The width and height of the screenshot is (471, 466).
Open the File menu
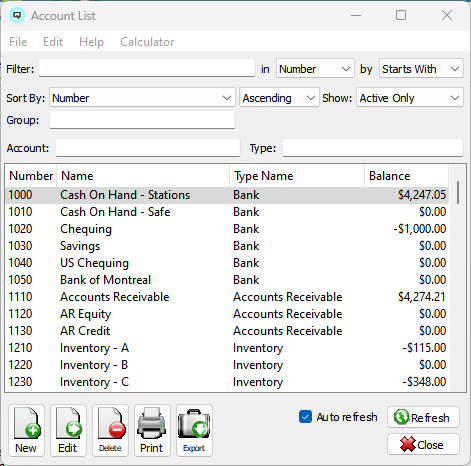pos(18,42)
